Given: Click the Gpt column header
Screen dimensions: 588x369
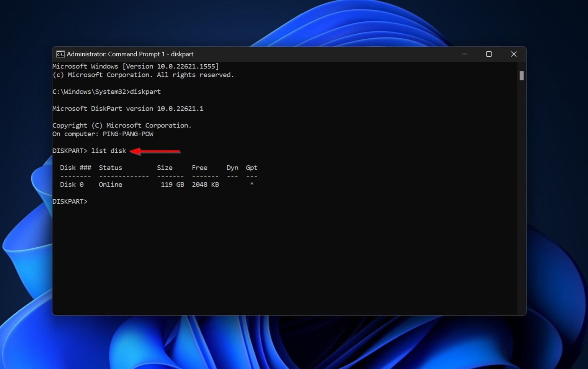Looking at the screenshot, I should (x=251, y=167).
